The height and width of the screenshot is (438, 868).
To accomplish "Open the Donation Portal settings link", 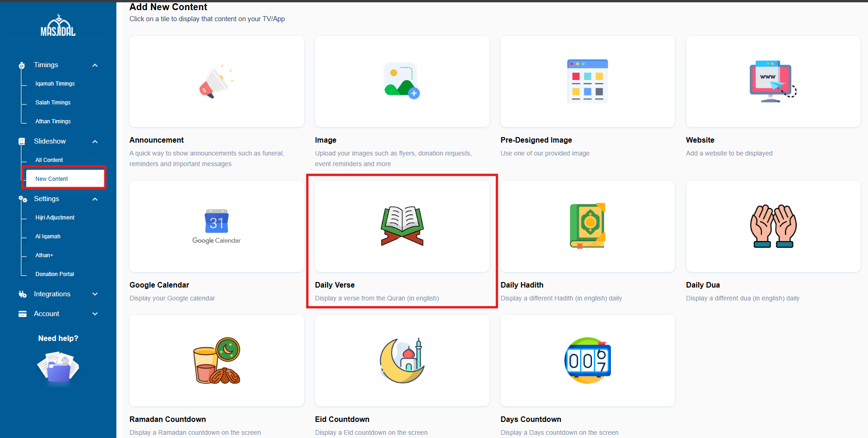I will click(x=55, y=274).
